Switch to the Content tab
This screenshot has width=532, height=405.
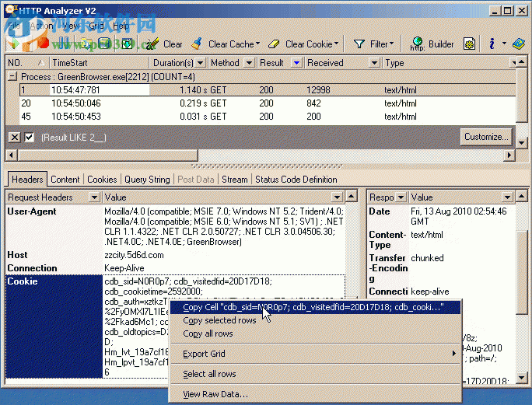pyautogui.click(x=65, y=180)
